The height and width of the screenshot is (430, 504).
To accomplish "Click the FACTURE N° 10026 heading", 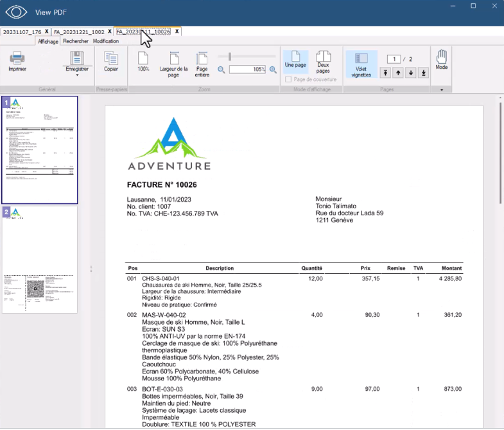I will tap(162, 184).
